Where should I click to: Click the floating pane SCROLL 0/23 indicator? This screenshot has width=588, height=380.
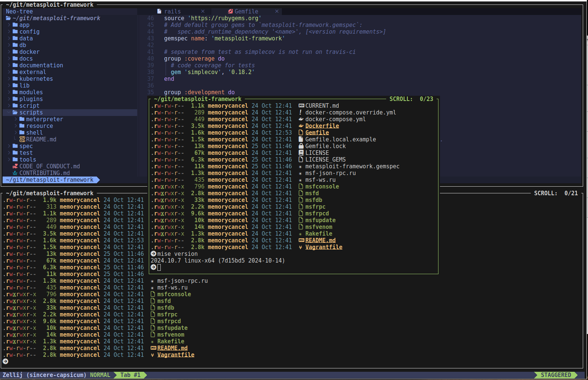pyautogui.click(x=411, y=99)
